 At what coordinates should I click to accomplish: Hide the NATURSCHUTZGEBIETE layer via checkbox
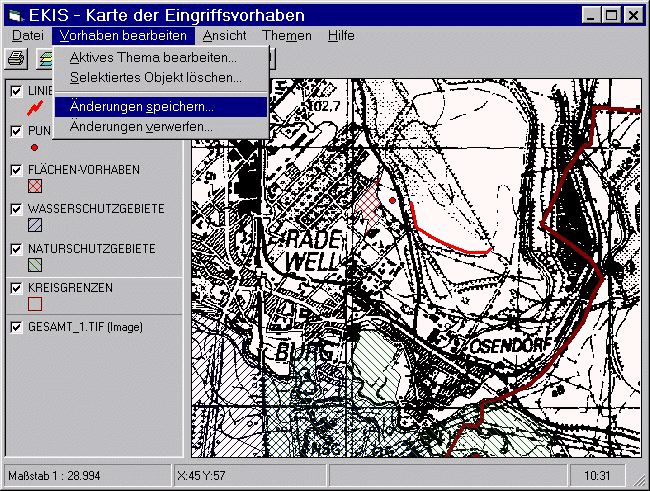[16, 249]
